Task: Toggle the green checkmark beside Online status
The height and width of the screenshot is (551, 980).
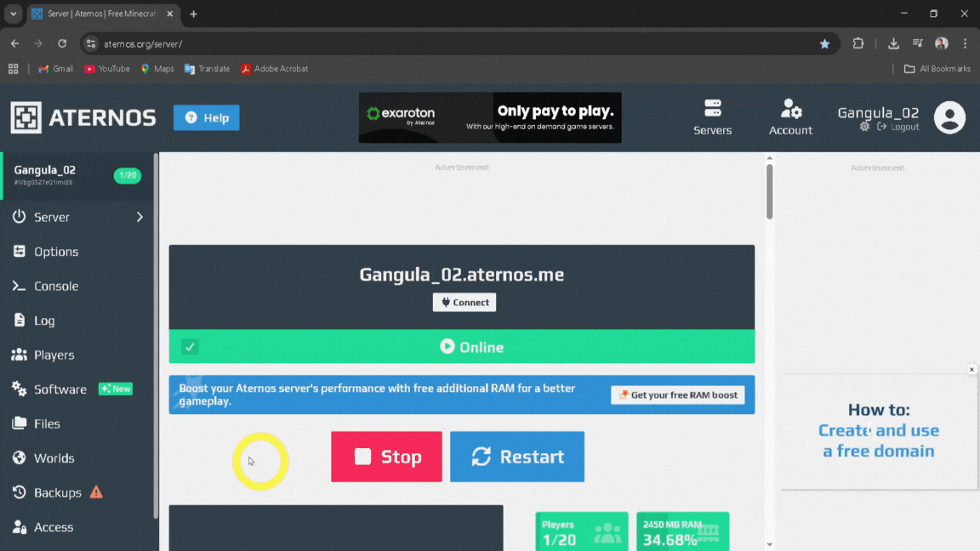Action: point(190,347)
